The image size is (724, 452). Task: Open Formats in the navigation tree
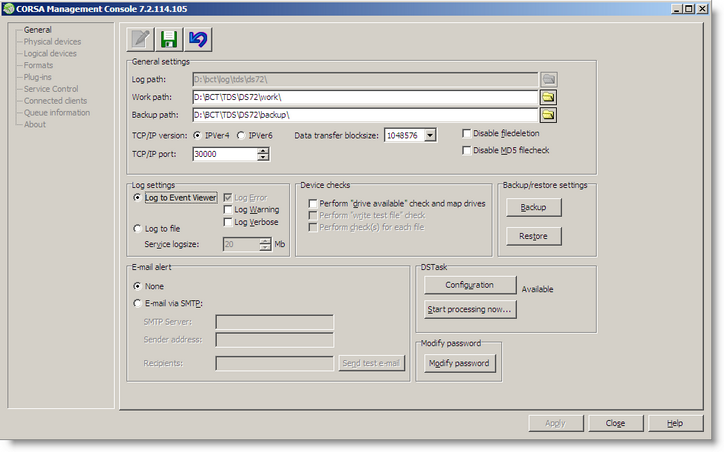point(38,65)
